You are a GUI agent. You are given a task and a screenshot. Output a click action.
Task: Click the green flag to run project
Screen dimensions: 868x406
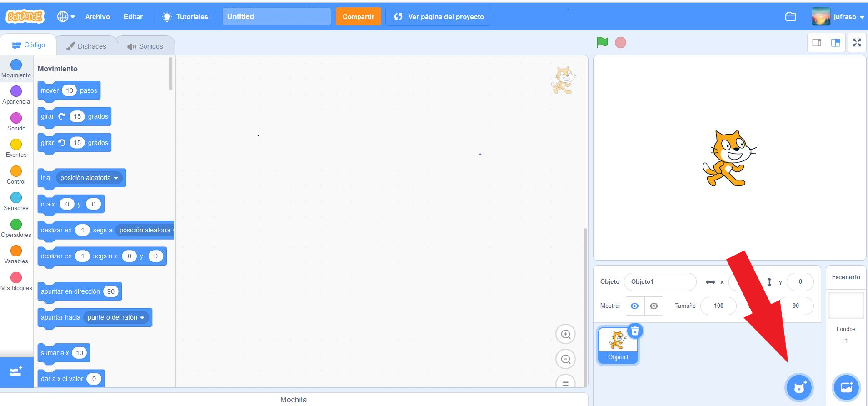(602, 42)
